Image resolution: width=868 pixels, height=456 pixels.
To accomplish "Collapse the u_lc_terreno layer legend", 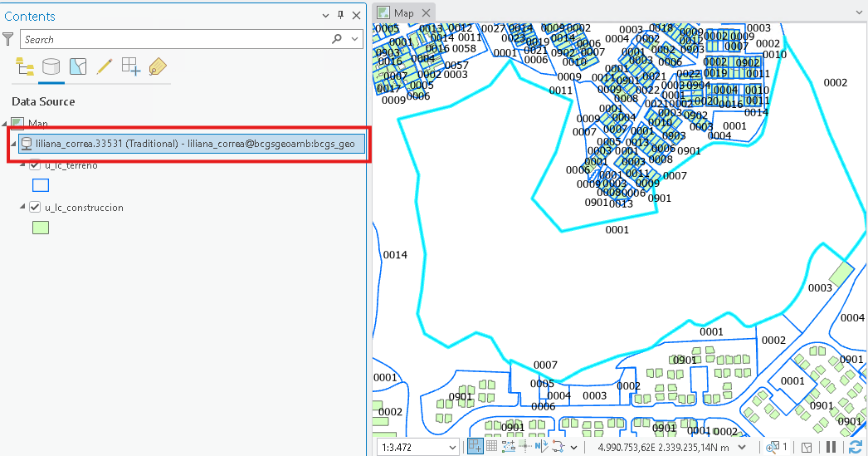I will [22, 164].
